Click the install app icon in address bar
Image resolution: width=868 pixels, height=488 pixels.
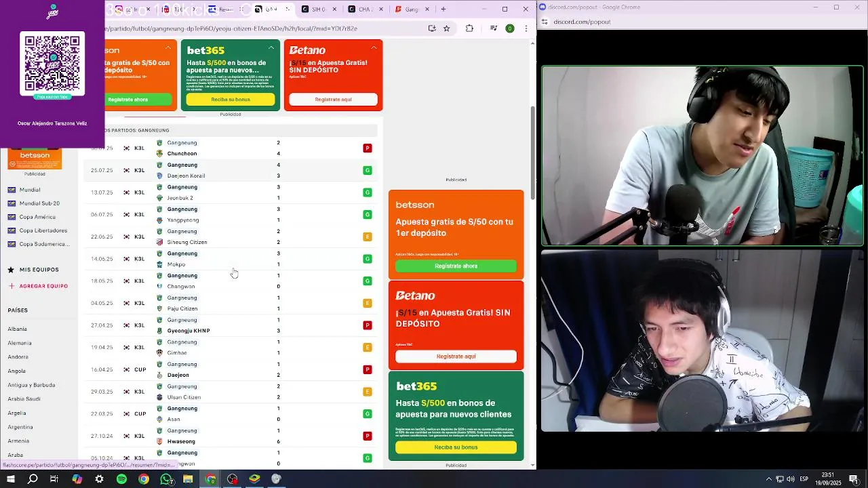[x=432, y=28]
